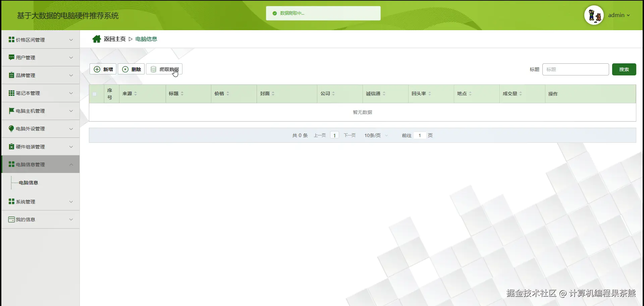This screenshot has height=306, width=644.
Task: Collapse 电脑信息管理 chevron
Action: pos(71,165)
